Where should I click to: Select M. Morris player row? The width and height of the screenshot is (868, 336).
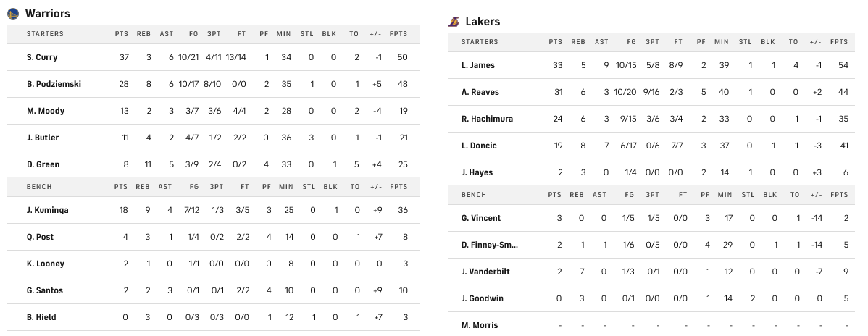(480, 325)
